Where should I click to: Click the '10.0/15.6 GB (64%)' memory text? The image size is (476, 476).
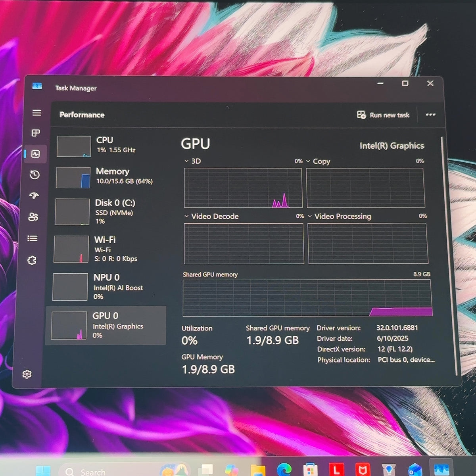[x=124, y=181]
